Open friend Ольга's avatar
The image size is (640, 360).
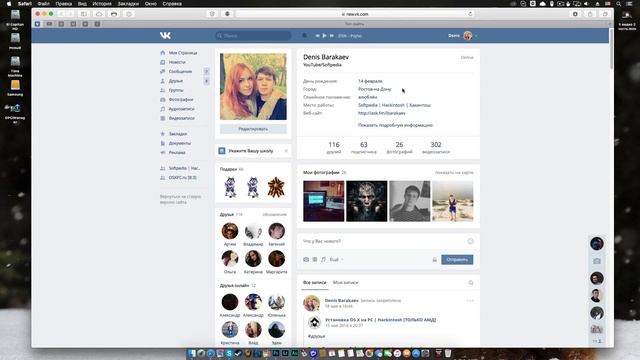[230, 259]
